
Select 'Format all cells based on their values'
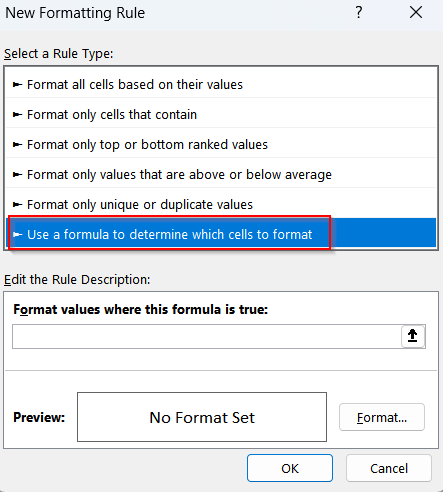221,85
